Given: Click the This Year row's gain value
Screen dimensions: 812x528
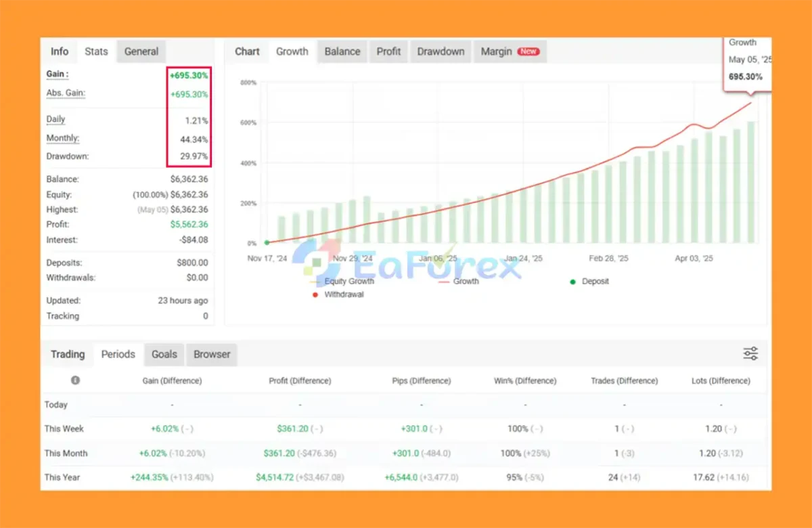Looking at the screenshot, I should pos(150,477).
